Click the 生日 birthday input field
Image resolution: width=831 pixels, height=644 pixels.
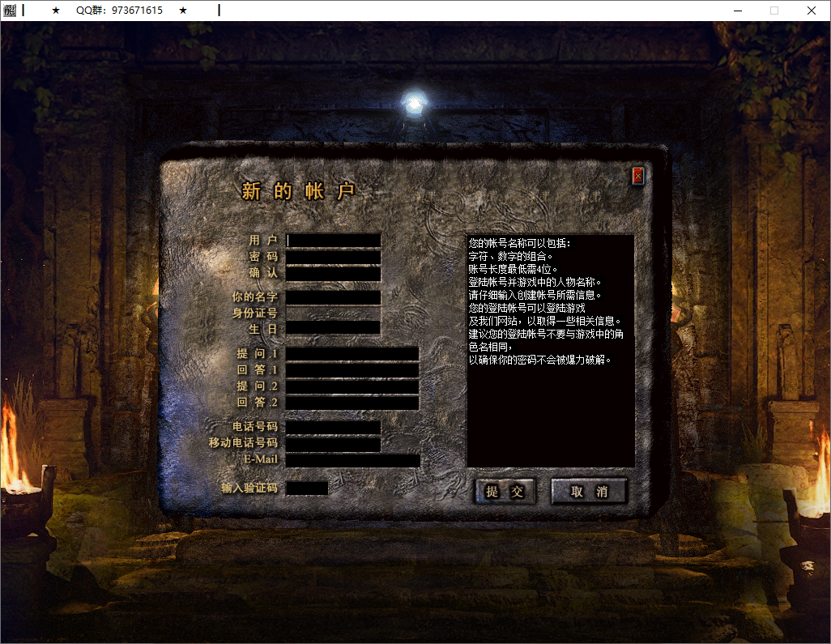point(334,328)
